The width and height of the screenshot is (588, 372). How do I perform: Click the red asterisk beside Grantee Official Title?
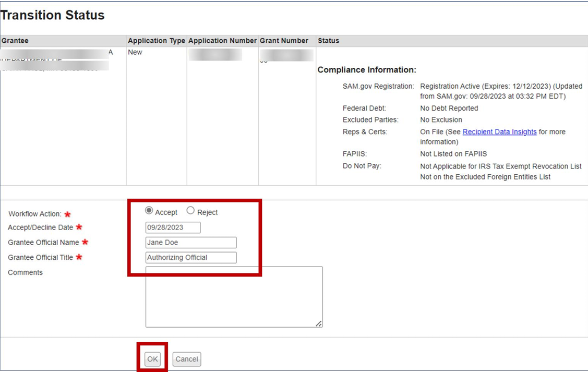[x=79, y=257]
